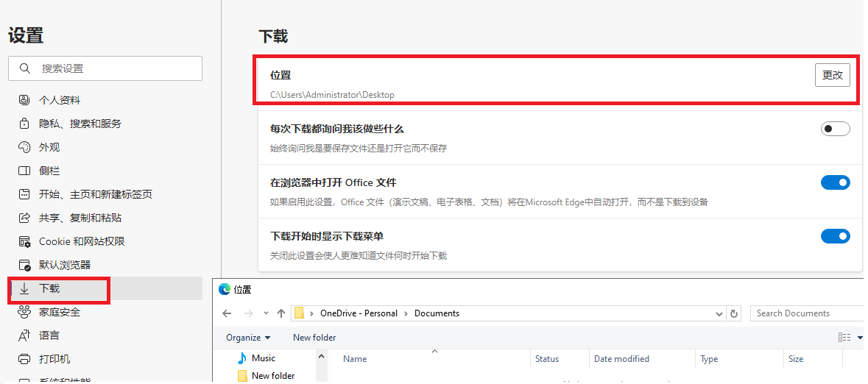Click the icon beside 默认浏览器
The image size is (868, 384).
pos(24,265)
